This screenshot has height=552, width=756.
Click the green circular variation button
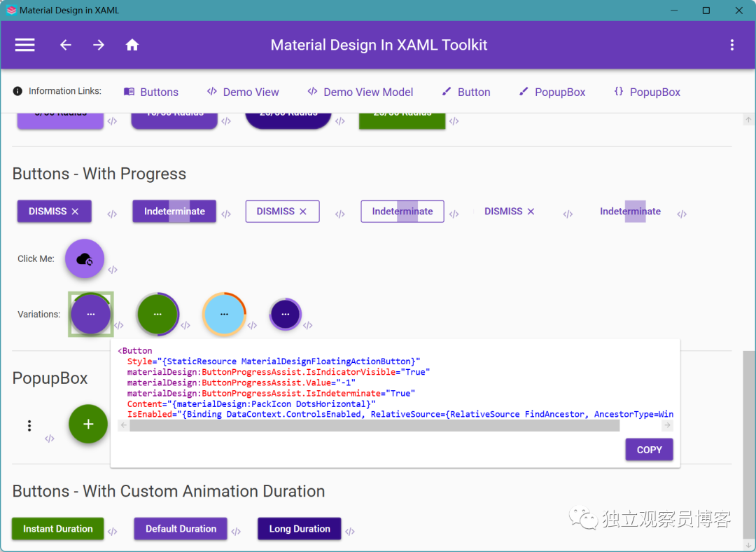157,314
